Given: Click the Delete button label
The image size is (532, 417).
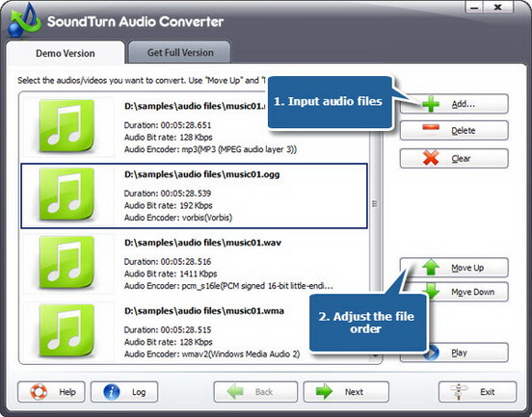Looking at the screenshot, I should 464,131.
